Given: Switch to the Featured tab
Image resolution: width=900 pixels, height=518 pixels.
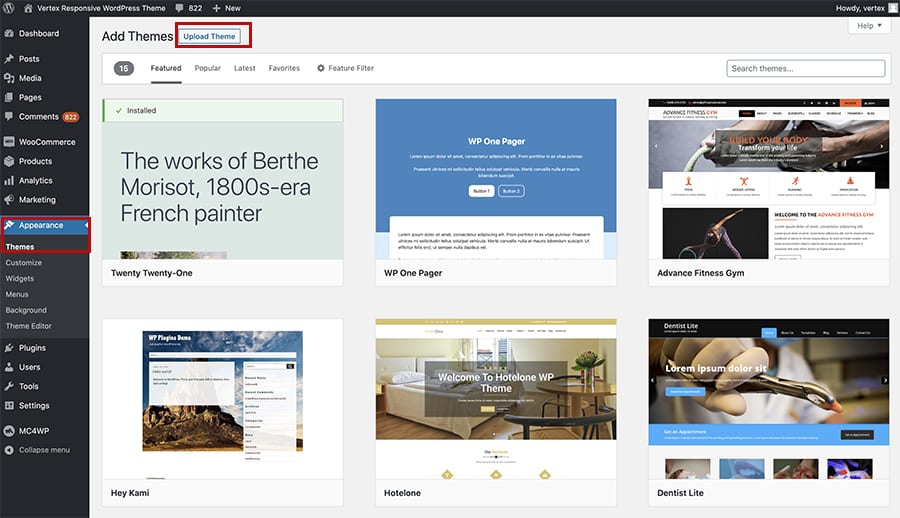Looking at the screenshot, I should (x=166, y=68).
